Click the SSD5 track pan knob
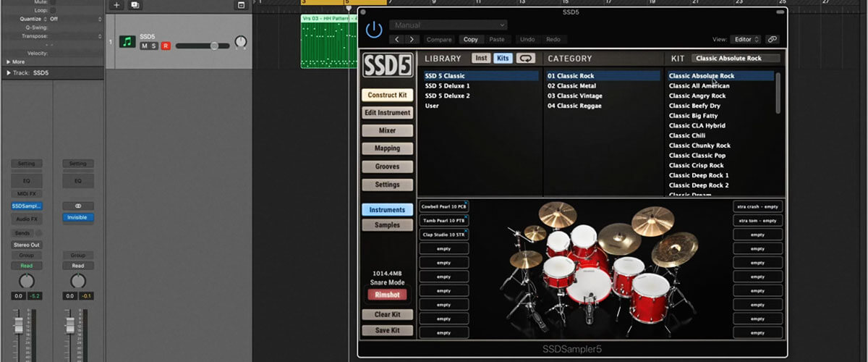868x362 pixels. (x=240, y=43)
